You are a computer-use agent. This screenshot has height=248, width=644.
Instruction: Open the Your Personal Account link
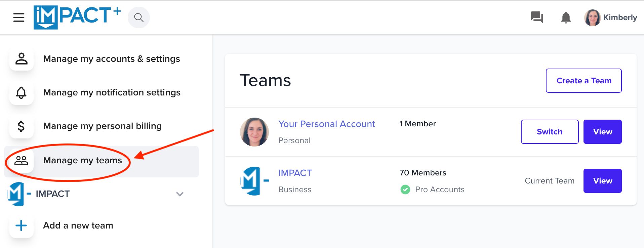[x=327, y=124]
